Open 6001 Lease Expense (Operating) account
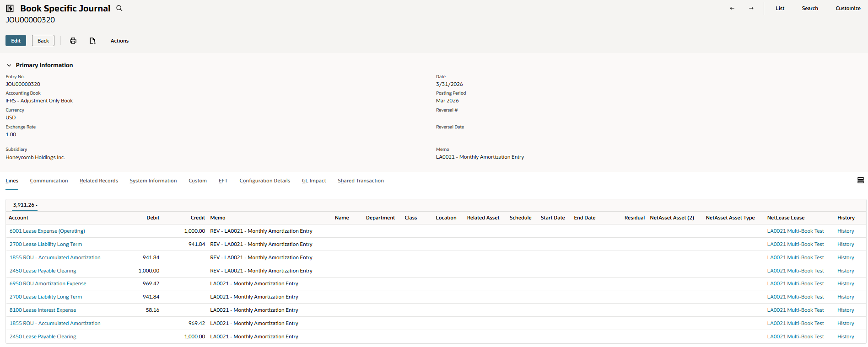 click(x=47, y=231)
